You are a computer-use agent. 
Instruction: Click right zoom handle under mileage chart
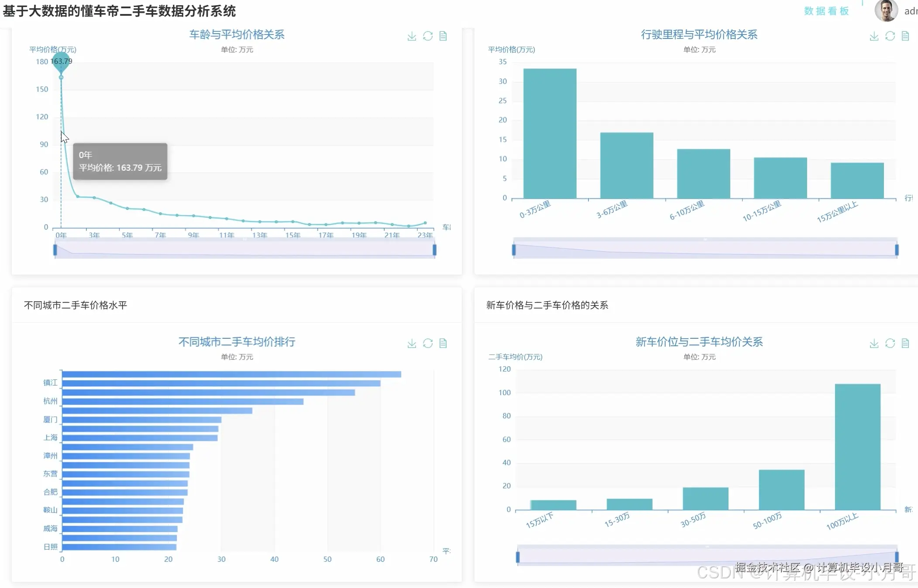coord(897,250)
